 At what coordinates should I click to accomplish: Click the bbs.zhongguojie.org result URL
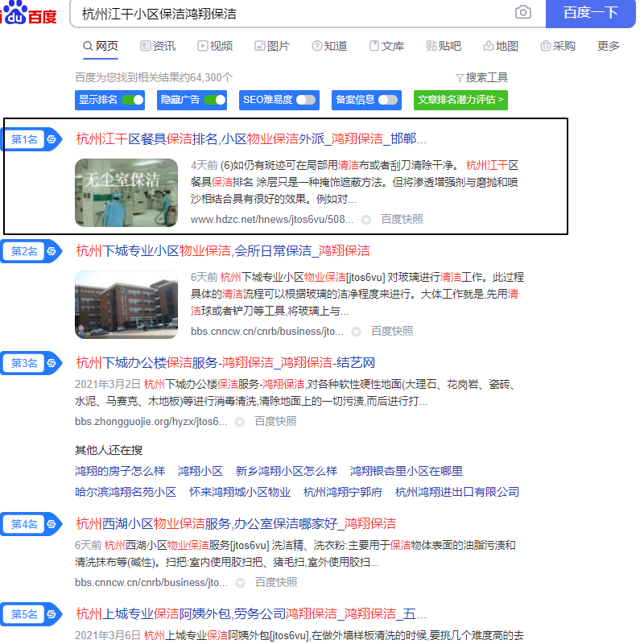pyautogui.click(x=151, y=422)
